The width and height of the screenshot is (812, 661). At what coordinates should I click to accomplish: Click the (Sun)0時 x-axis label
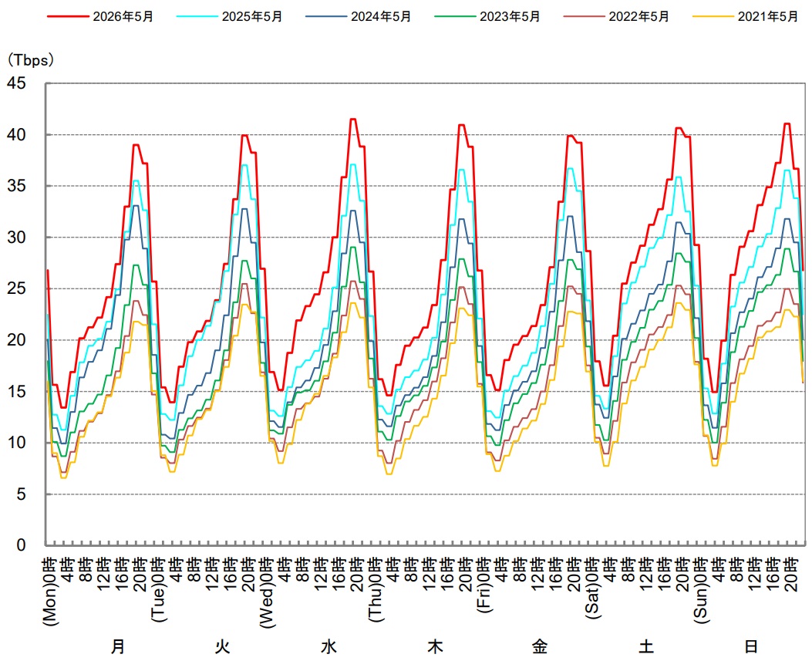(x=701, y=589)
